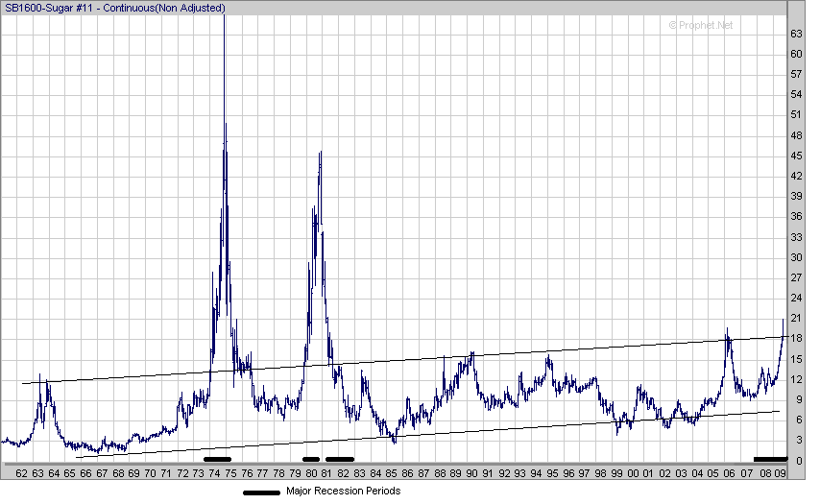Image resolution: width=820 pixels, height=504 pixels.
Task: Select year label 85 on time axis
Action: pos(391,473)
